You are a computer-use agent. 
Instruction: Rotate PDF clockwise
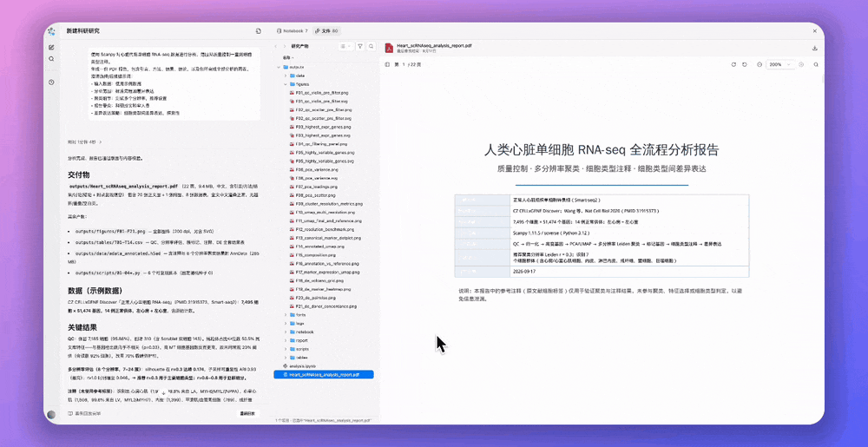tap(733, 65)
